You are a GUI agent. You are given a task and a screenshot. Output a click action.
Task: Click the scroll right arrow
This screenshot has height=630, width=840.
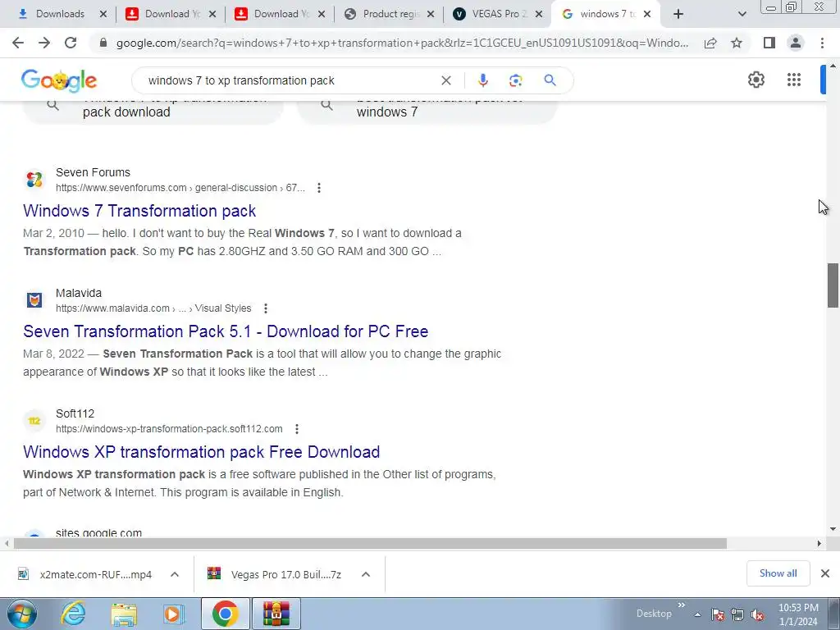point(819,543)
